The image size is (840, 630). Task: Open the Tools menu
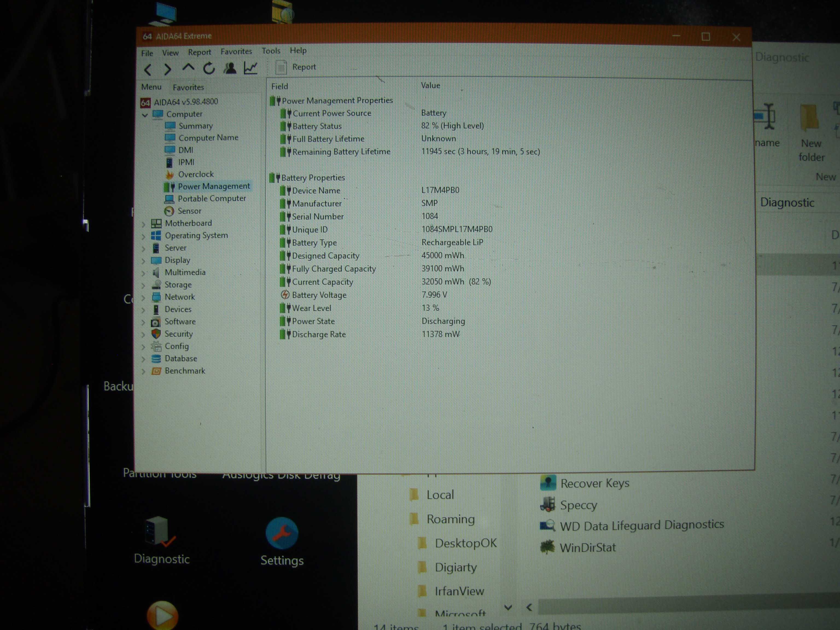[x=271, y=51]
